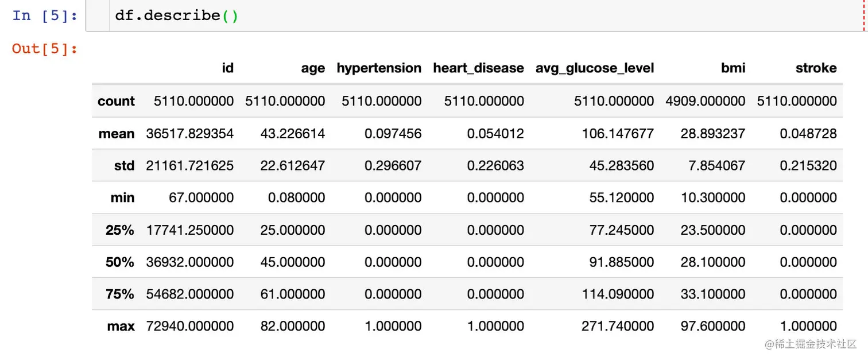The image size is (868, 361).
Task: Click the Out[5] output prompt
Action: point(45,48)
